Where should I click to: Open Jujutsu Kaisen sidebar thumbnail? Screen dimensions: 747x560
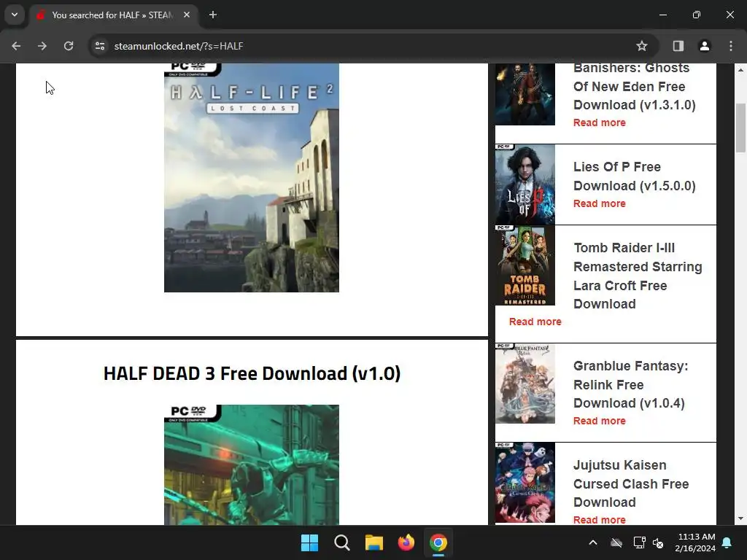[525, 483]
